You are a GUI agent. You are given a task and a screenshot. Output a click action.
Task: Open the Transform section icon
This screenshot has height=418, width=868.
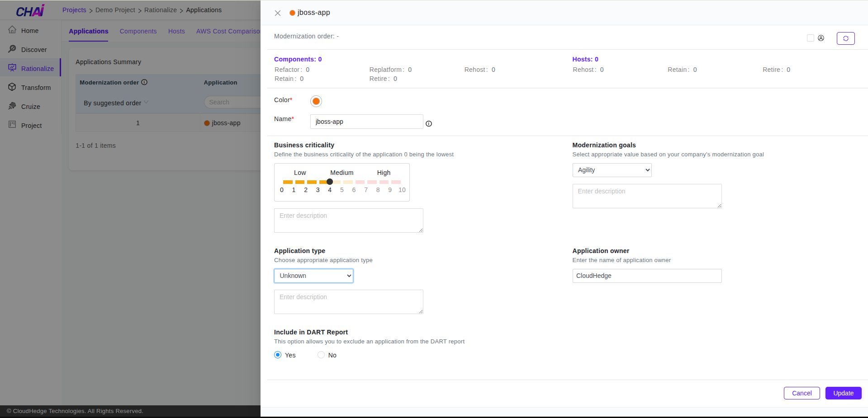click(13, 87)
